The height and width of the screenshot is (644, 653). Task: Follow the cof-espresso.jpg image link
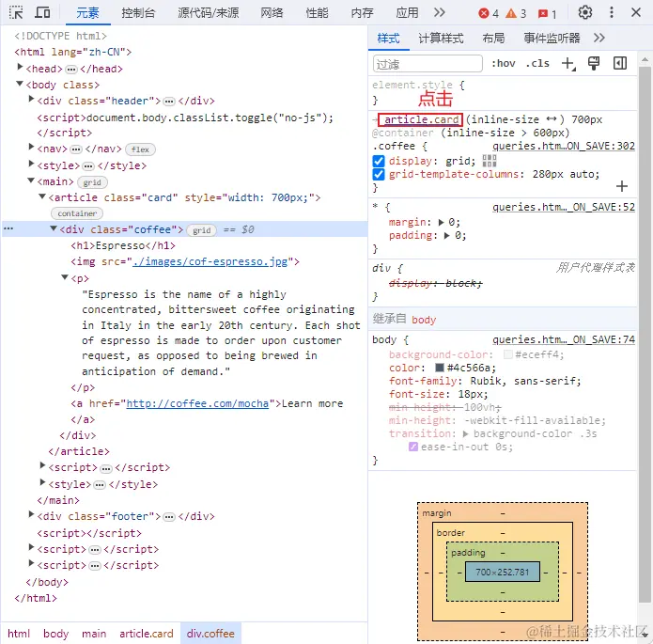coord(210,261)
